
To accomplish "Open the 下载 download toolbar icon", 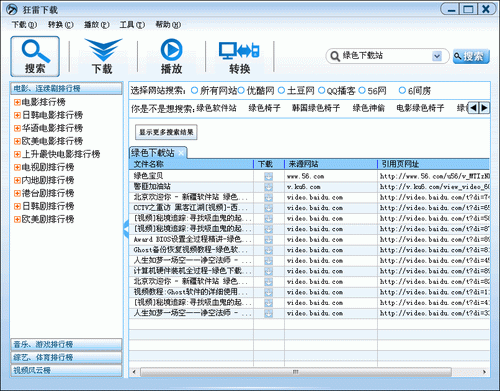I will (103, 56).
